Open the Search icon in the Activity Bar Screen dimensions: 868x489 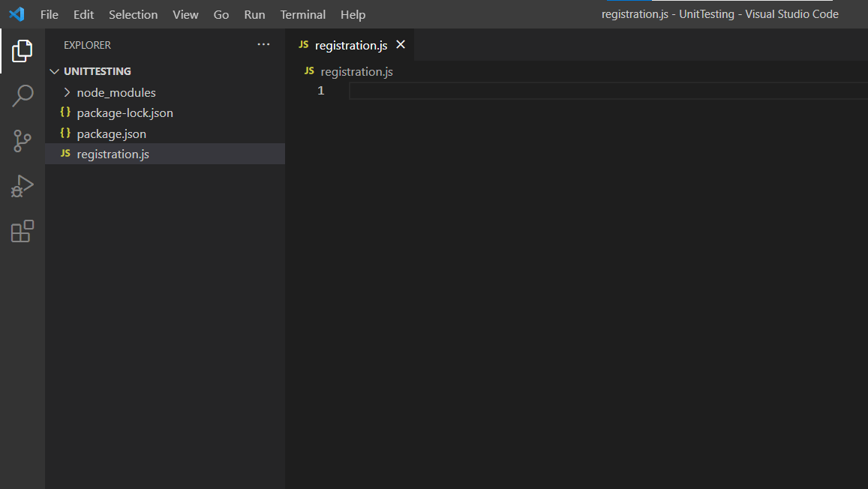(22, 95)
